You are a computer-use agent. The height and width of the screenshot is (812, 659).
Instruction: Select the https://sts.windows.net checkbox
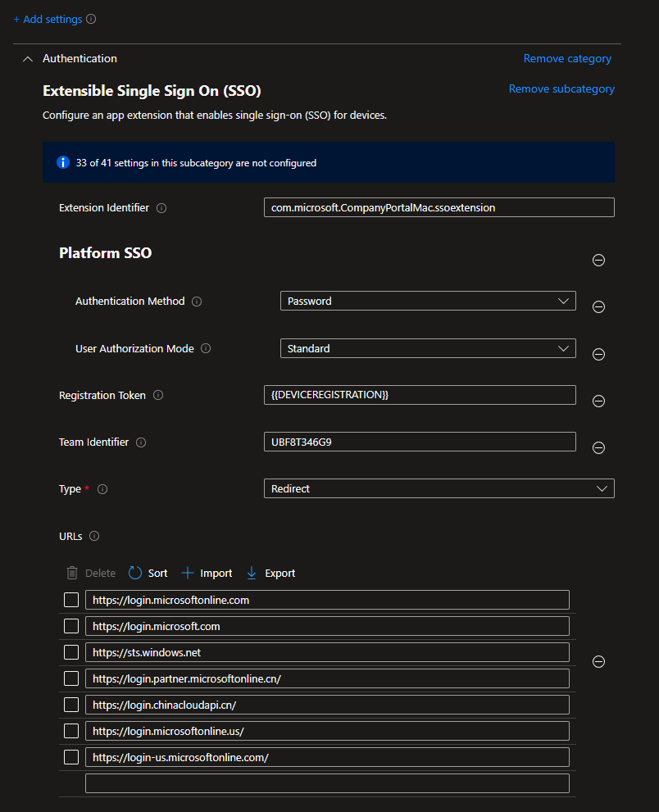pyautogui.click(x=71, y=653)
